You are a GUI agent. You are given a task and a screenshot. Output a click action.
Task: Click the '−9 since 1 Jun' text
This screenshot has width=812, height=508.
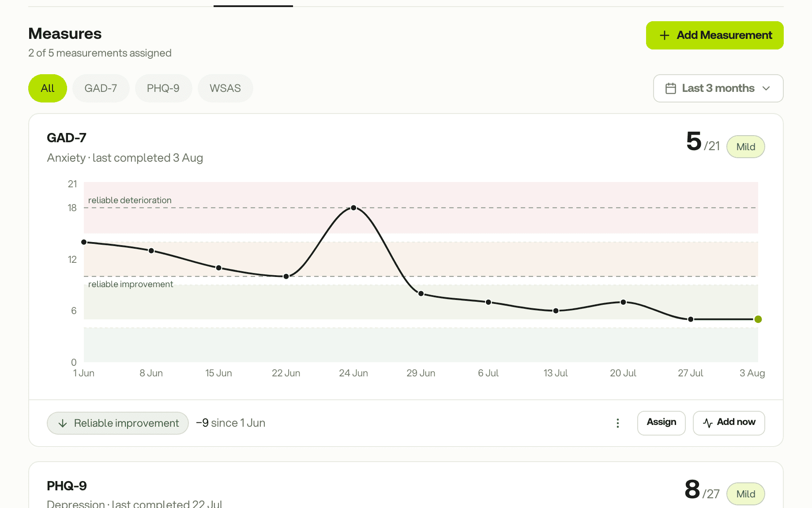[230, 423]
